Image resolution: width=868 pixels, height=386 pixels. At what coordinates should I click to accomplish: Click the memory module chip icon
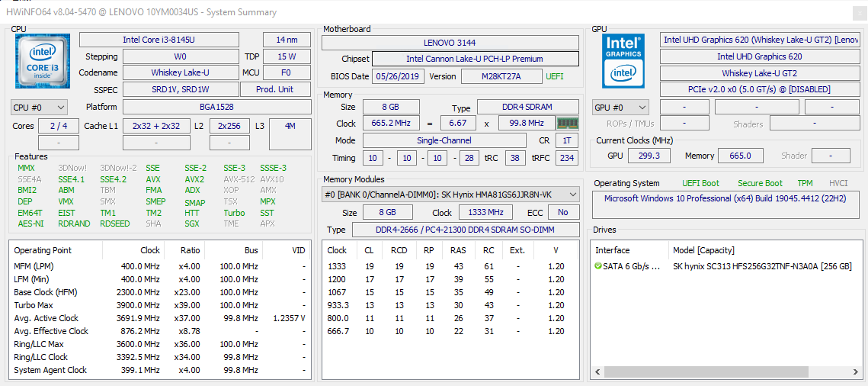pyautogui.click(x=567, y=123)
